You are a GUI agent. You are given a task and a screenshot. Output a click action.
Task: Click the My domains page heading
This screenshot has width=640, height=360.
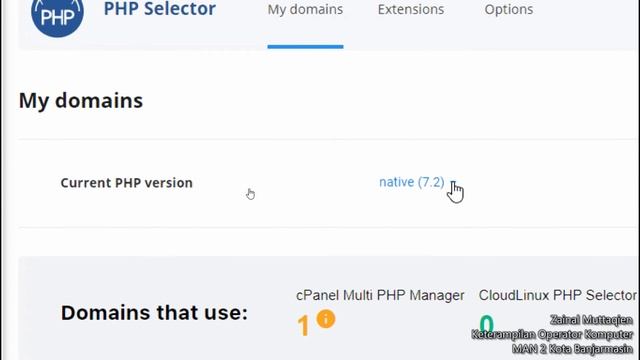click(x=81, y=101)
